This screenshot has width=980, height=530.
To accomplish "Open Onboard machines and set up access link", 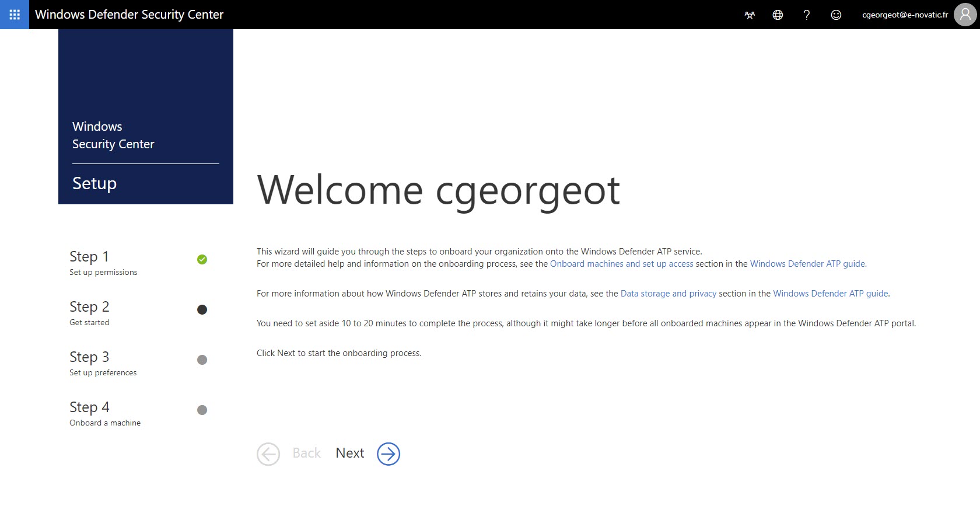I will tap(622, 264).
